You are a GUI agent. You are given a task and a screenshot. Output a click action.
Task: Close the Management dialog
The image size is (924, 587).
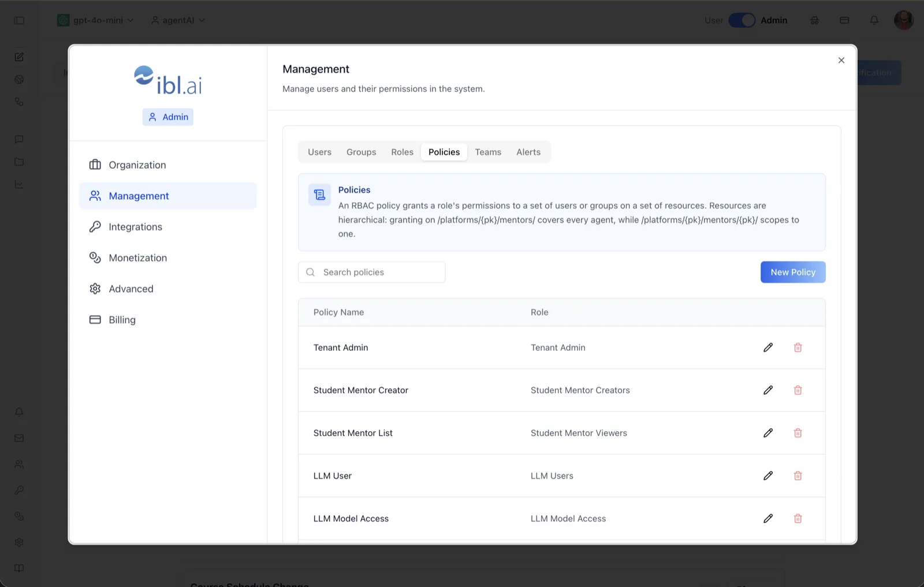pyautogui.click(x=841, y=60)
